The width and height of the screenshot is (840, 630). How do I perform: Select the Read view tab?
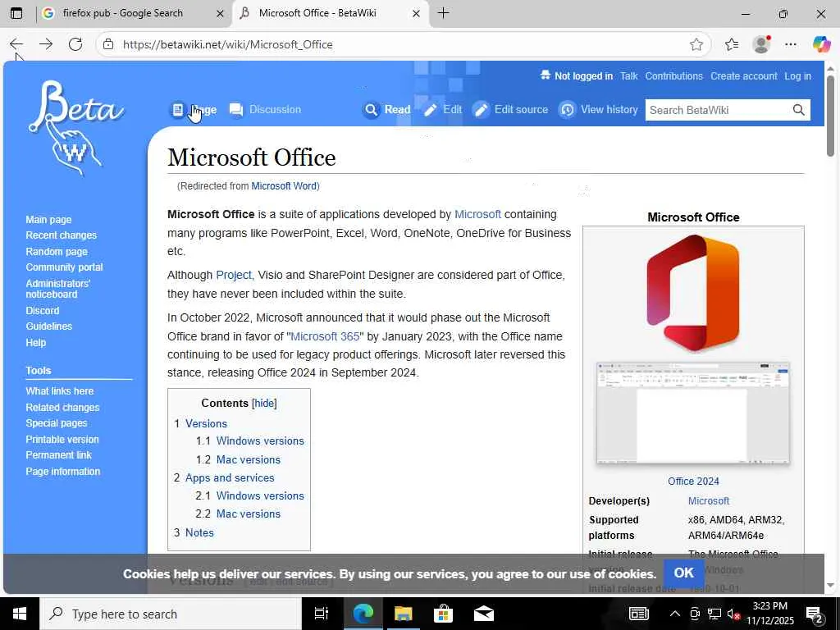(x=387, y=110)
